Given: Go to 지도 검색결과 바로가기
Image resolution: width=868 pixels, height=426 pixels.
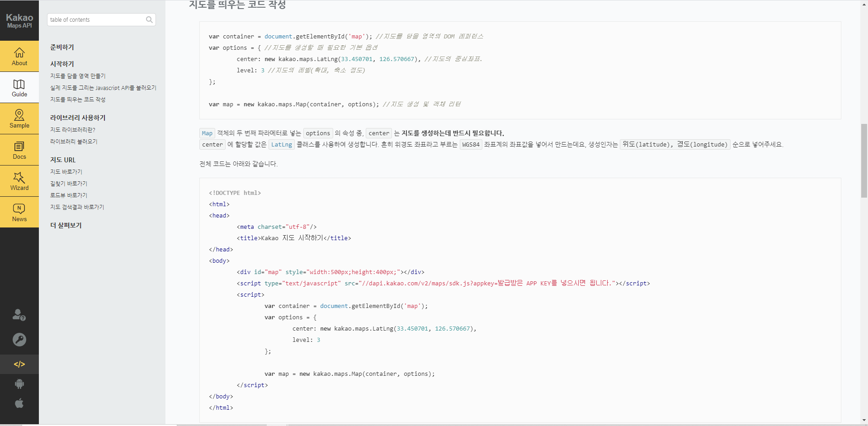Looking at the screenshot, I should pyautogui.click(x=77, y=207).
